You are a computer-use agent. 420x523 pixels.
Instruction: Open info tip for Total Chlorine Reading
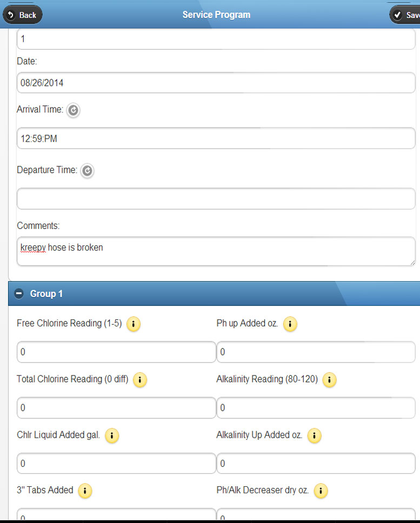coord(139,380)
